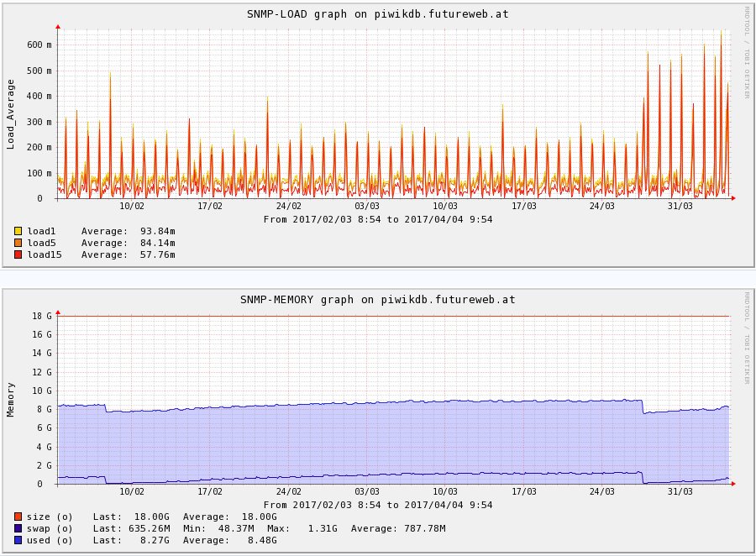Click the 31/03 date label on load graph
756x556 pixels.
click(680, 206)
